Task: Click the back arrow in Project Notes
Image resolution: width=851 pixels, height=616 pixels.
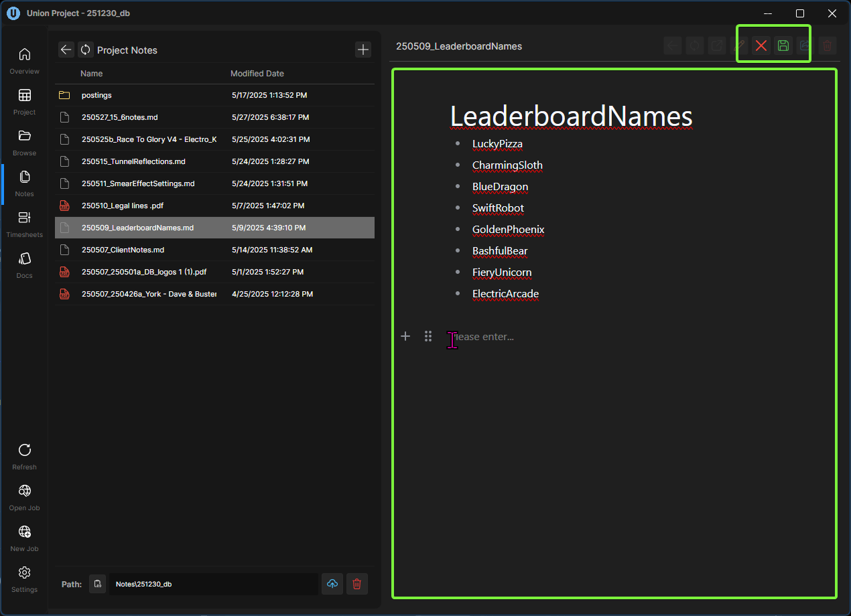Action: point(66,50)
